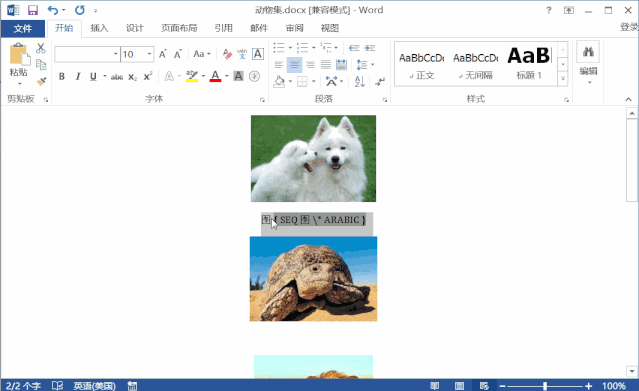The width and height of the screenshot is (639, 391).
Task: Collapse the ribbon with the chevron
Action: pos(628,99)
